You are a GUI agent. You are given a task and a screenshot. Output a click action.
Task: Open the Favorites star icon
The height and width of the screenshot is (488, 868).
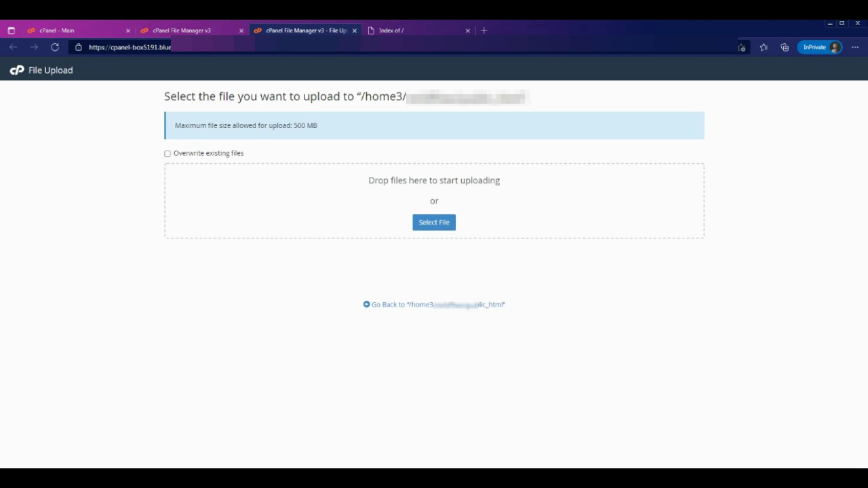[764, 47]
